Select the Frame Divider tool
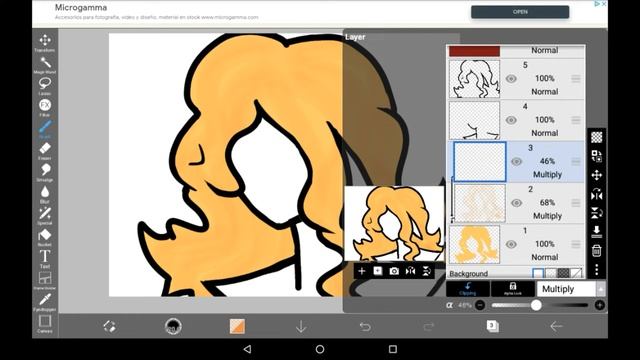This screenshot has width=640, height=360. coord(45,280)
